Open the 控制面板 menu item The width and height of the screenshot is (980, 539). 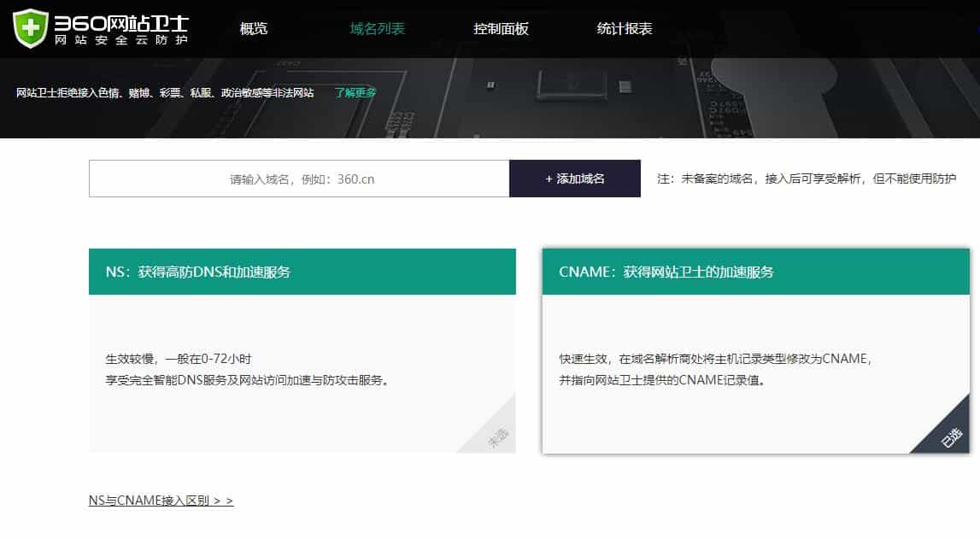pyautogui.click(x=502, y=28)
